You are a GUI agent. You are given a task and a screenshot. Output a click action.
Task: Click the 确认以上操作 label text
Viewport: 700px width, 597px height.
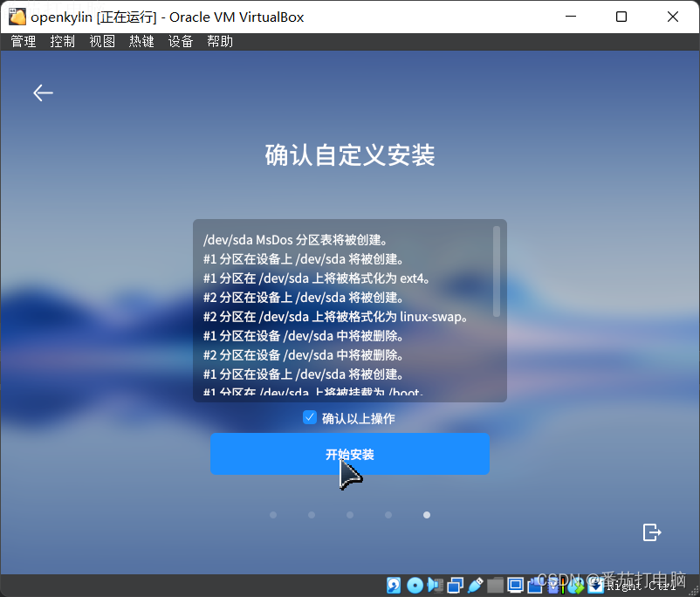point(359,418)
